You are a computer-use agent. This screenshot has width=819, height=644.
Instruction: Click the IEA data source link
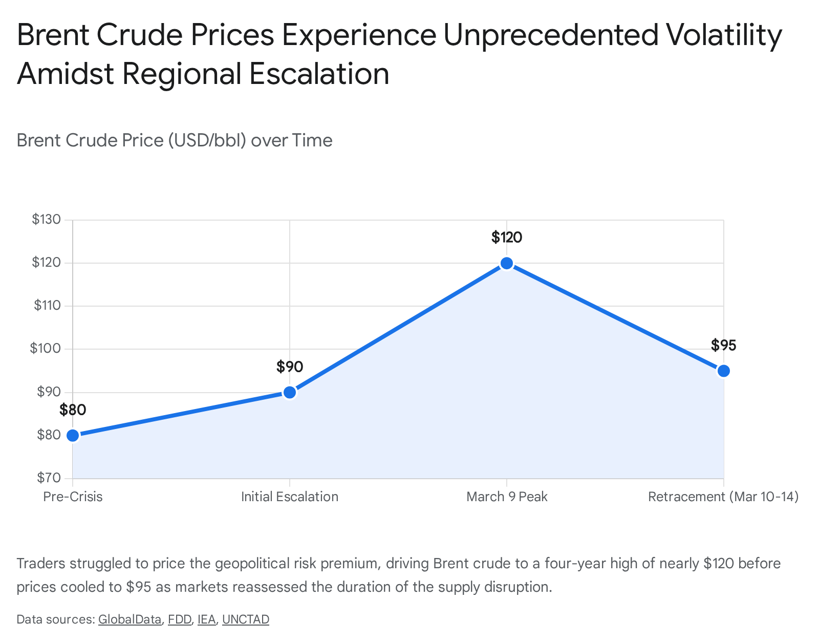click(206, 619)
